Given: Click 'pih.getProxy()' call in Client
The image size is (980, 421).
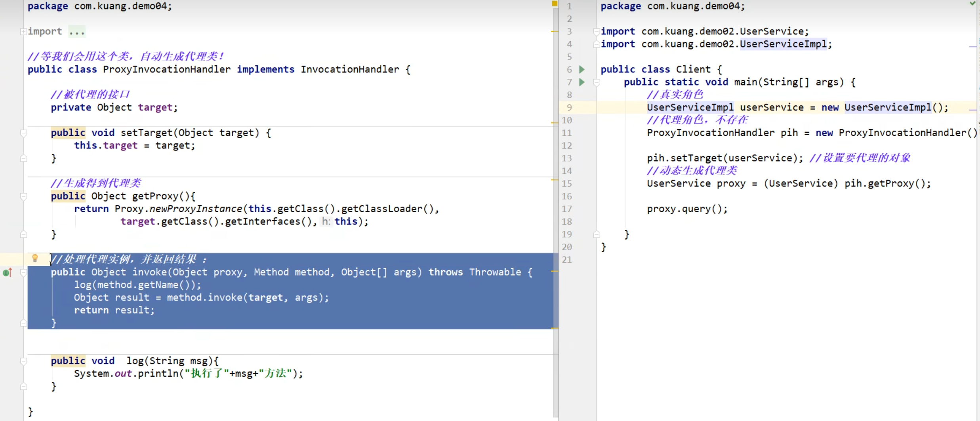Looking at the screenshot, I should point(888,183).
